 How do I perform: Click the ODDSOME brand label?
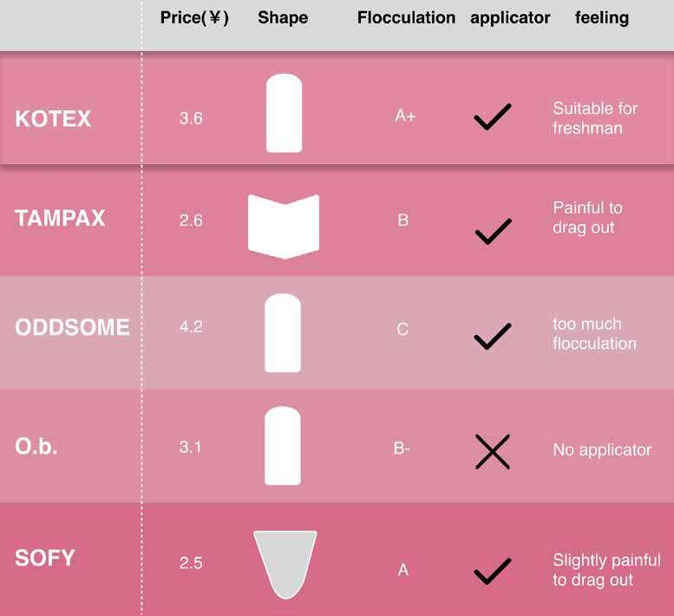click(x=73, y=328)
